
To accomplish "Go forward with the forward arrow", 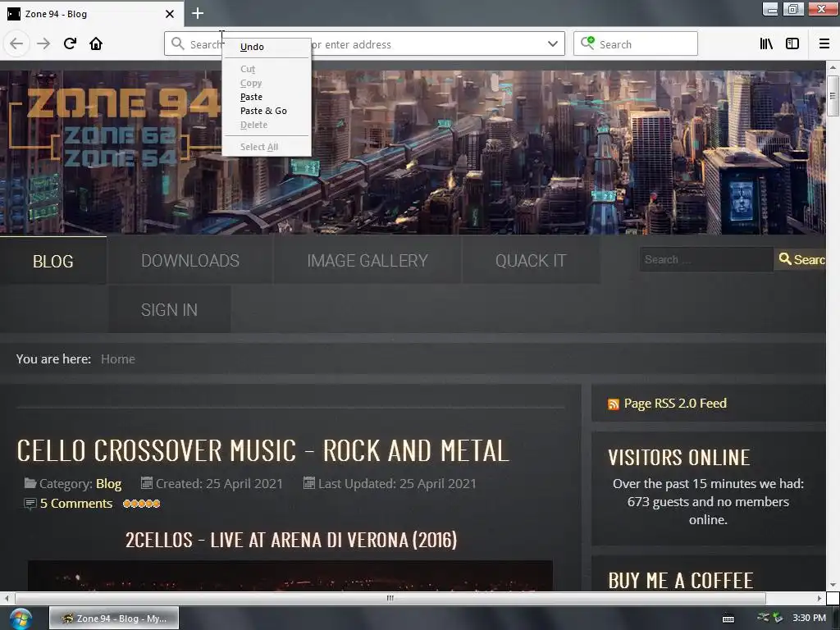I will 43,43.
